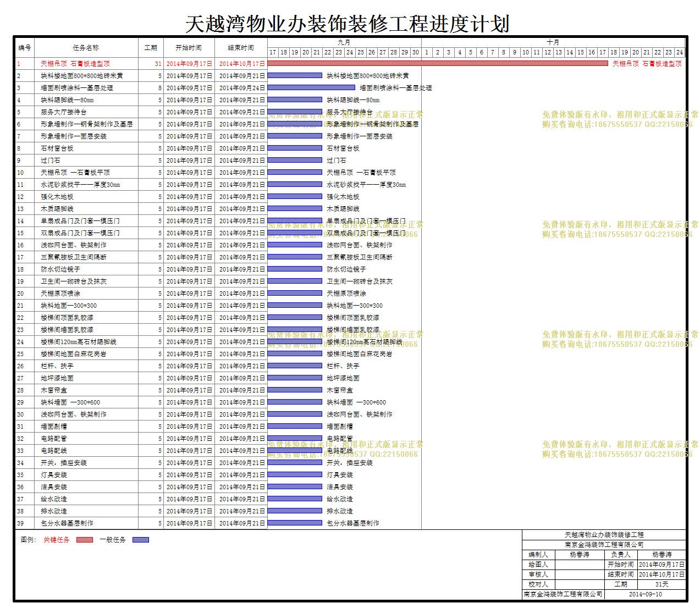Screen dimensions: 700x614
Task: Click the date '2014-09-10' in the title block
Action: click(646, 594)
